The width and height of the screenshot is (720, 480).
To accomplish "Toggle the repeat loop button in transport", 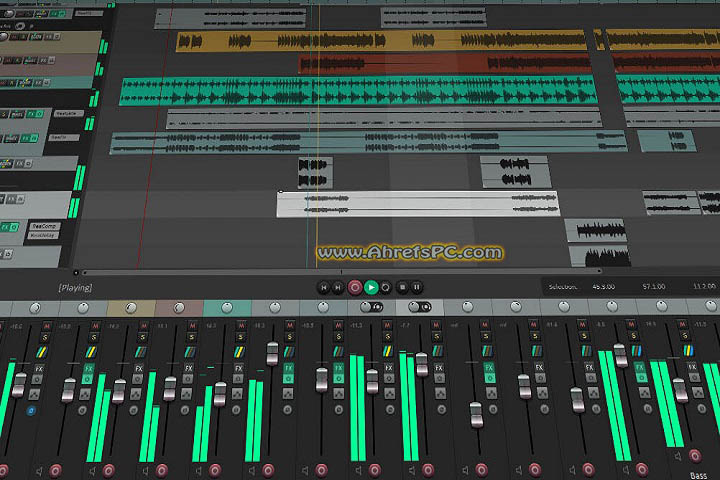I will pos(386,287).
